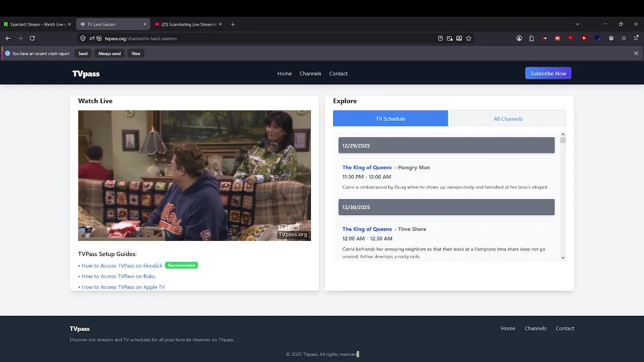The width and height of the screenshot is (644, 362).
Task: Click the TVpass logo in the footer
Action: [79, 329]
